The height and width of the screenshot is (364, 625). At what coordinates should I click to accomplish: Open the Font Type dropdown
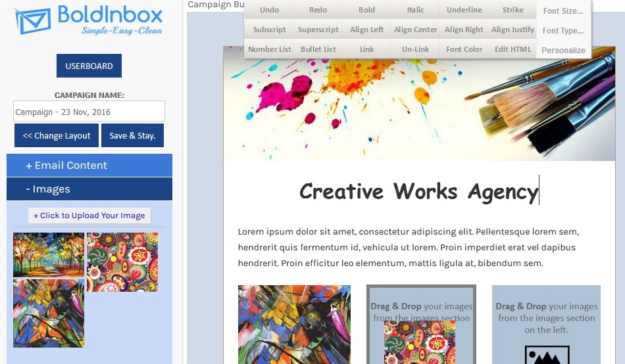point(562,31)
